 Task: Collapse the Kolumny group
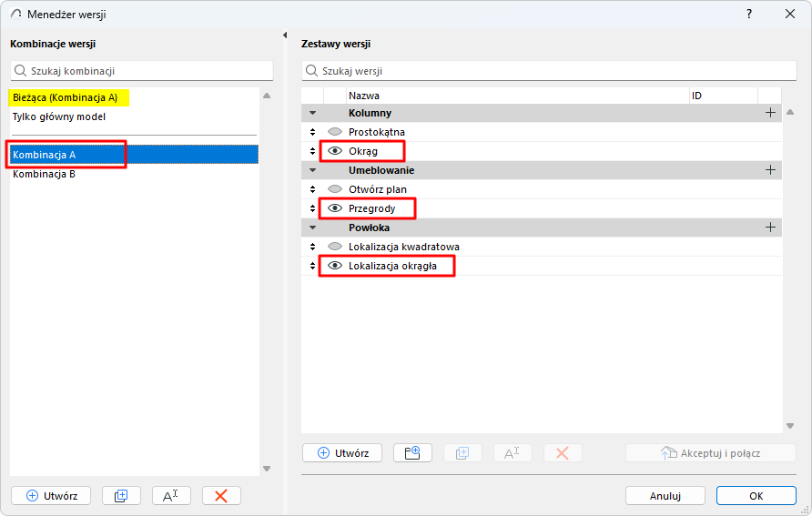tap(312, 113)
